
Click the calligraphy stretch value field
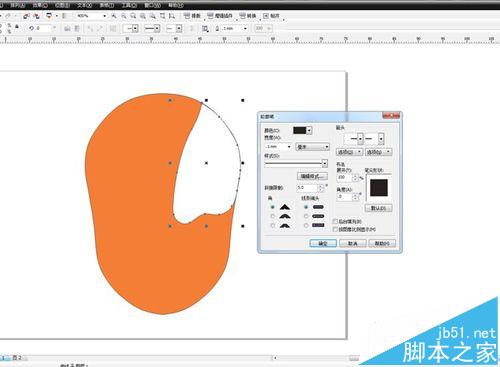(x=345, y=178)
